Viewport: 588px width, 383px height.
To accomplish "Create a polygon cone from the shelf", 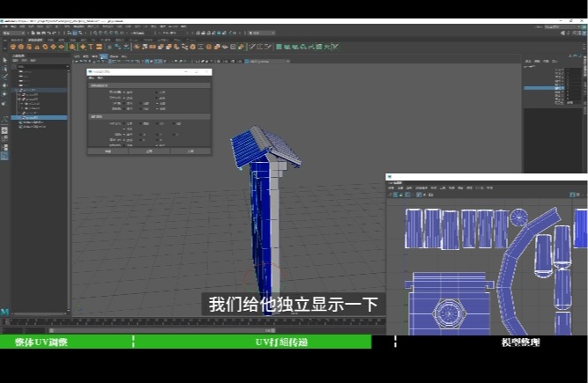I will click(x=37, y=47).
